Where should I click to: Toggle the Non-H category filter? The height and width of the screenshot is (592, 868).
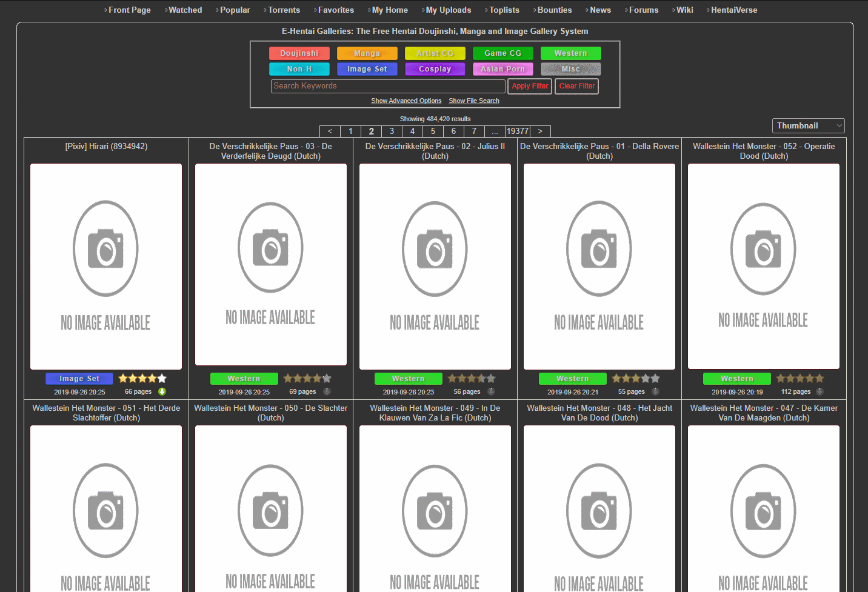pos(299,69)
